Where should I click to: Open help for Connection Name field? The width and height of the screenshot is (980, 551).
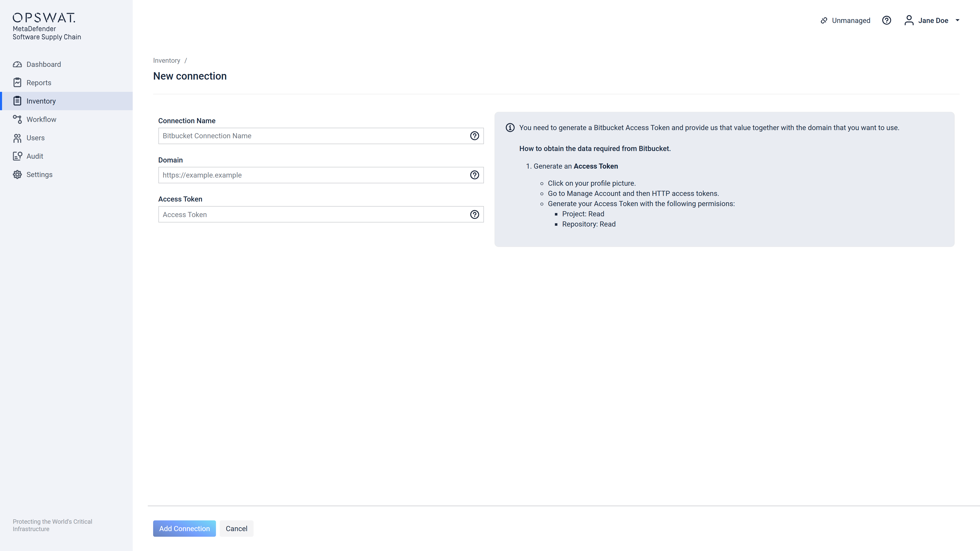[x=474, y=136]
